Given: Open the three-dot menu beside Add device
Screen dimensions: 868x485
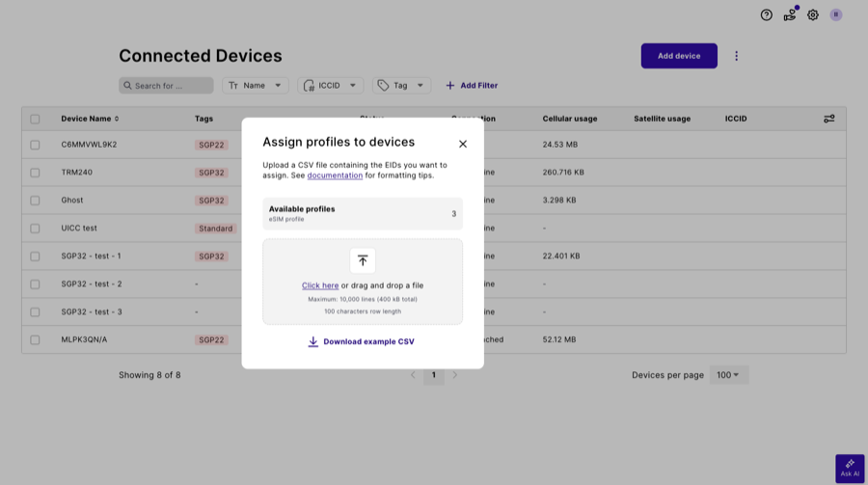Looking at the screenshot, I should tap(736, 56).
